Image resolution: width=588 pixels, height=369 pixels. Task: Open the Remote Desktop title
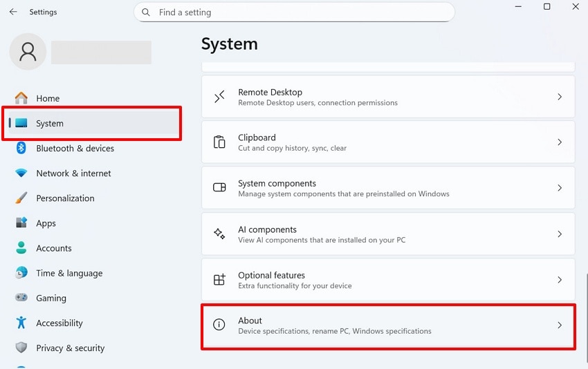coord(270,92)
